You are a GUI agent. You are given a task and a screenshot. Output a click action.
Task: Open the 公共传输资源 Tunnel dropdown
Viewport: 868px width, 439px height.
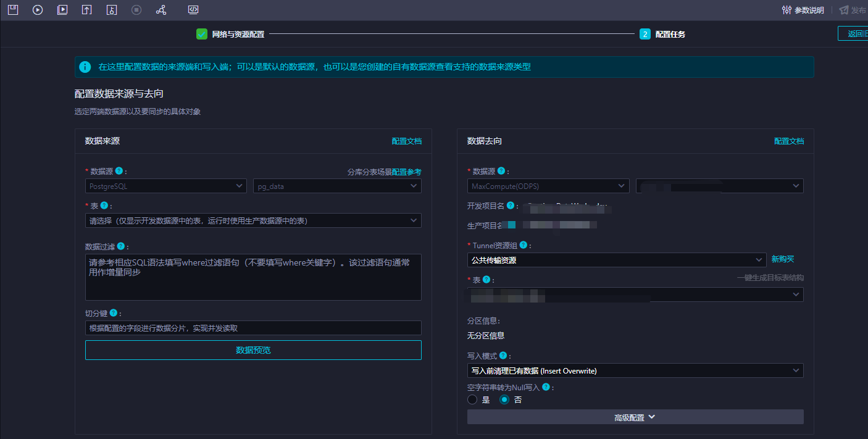tap(617, 260)
